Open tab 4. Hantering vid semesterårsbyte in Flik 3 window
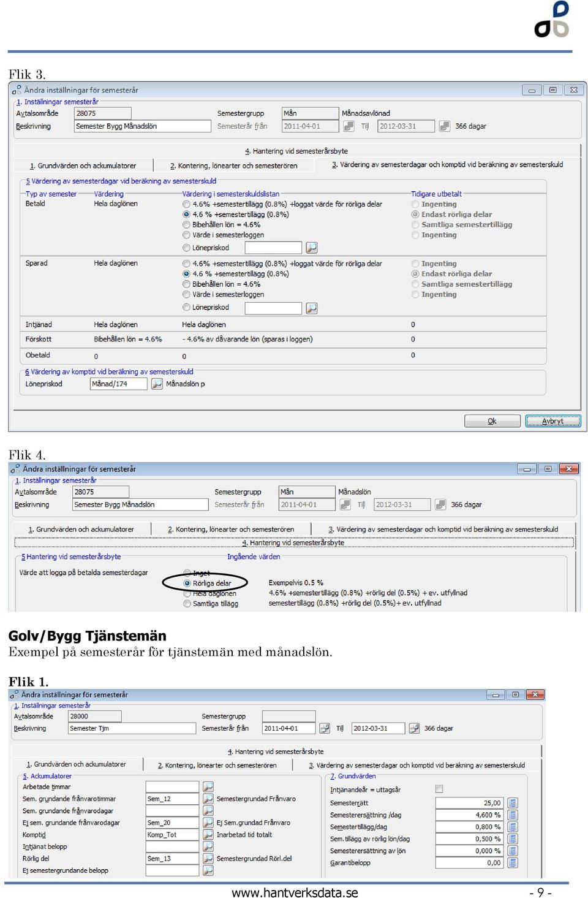588x898 pixels. [x=296, y=151]
